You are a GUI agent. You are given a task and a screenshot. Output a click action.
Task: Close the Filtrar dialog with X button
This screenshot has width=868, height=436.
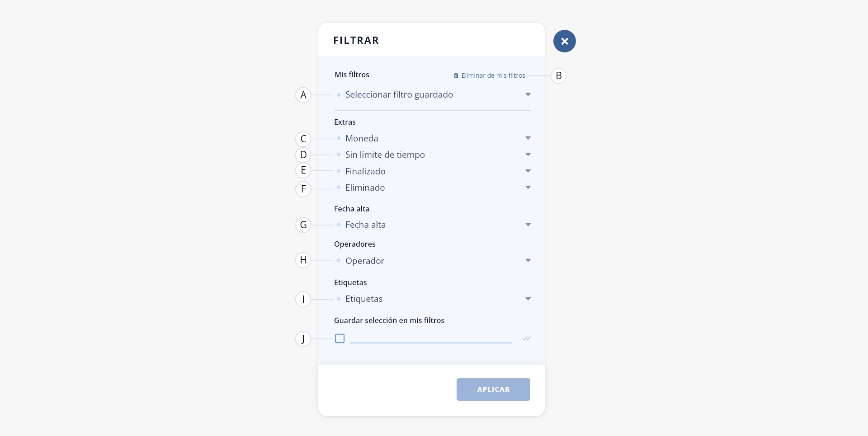pos(564,41)
